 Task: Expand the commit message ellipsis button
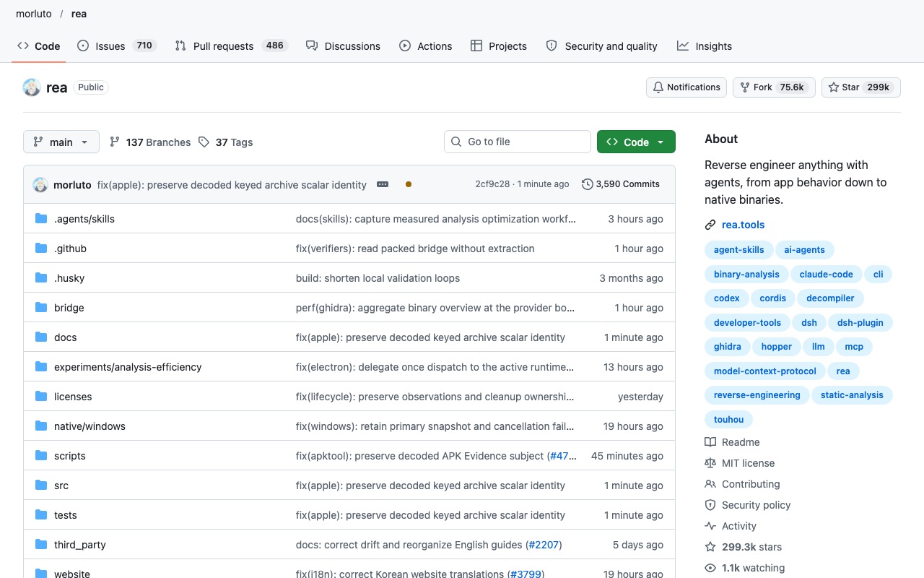383,184
